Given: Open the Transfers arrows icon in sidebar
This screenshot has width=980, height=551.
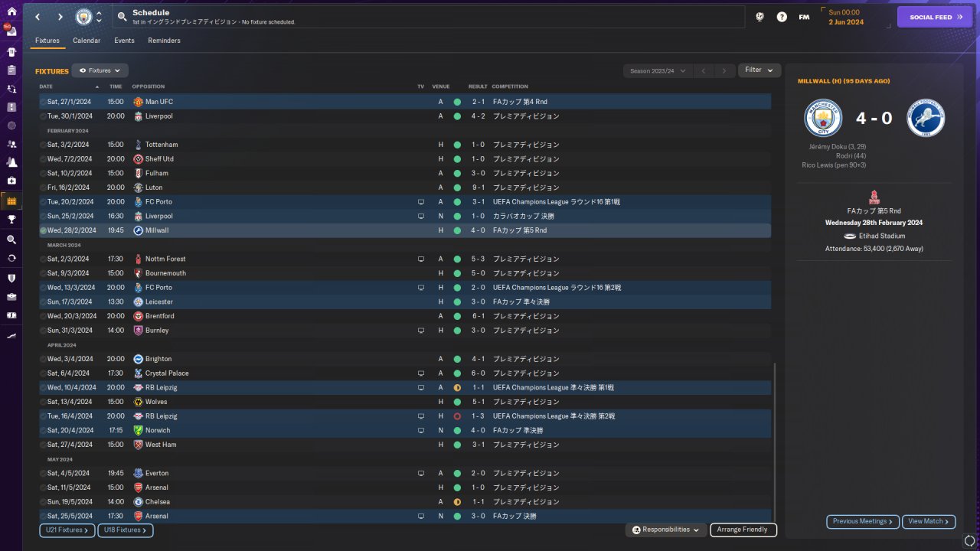Looking at the screenshot, I should 11,259.
